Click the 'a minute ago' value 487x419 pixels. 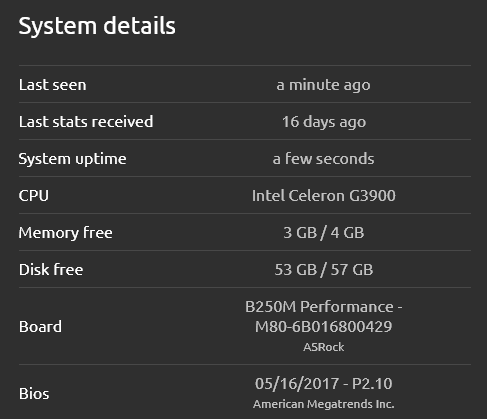323,85
